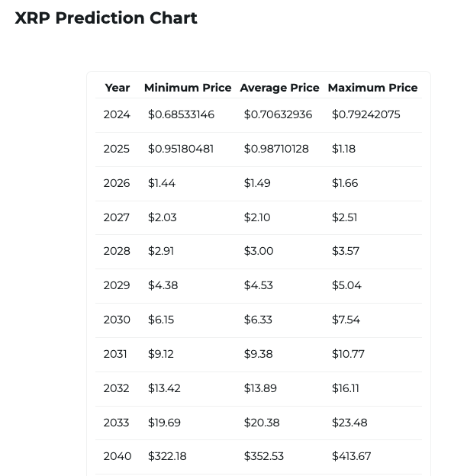Click the Year column header

click(x=118, y=88)
